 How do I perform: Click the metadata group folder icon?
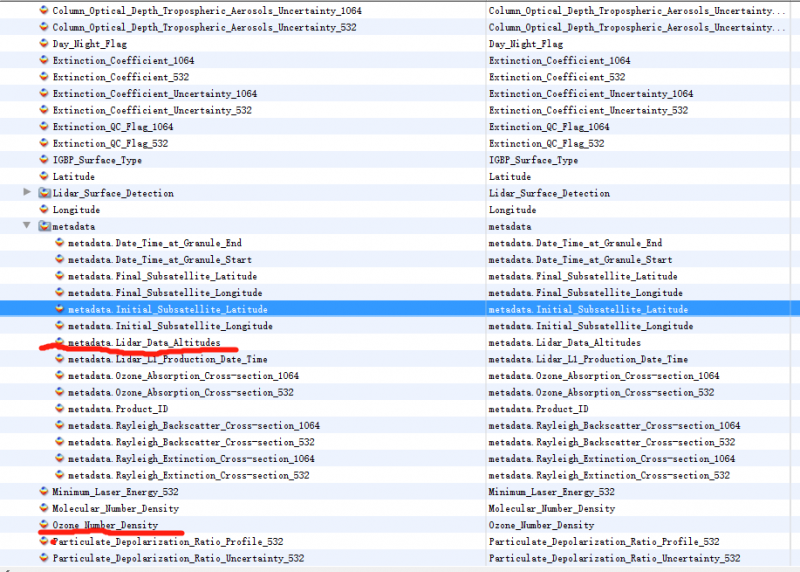click(44, 226)
